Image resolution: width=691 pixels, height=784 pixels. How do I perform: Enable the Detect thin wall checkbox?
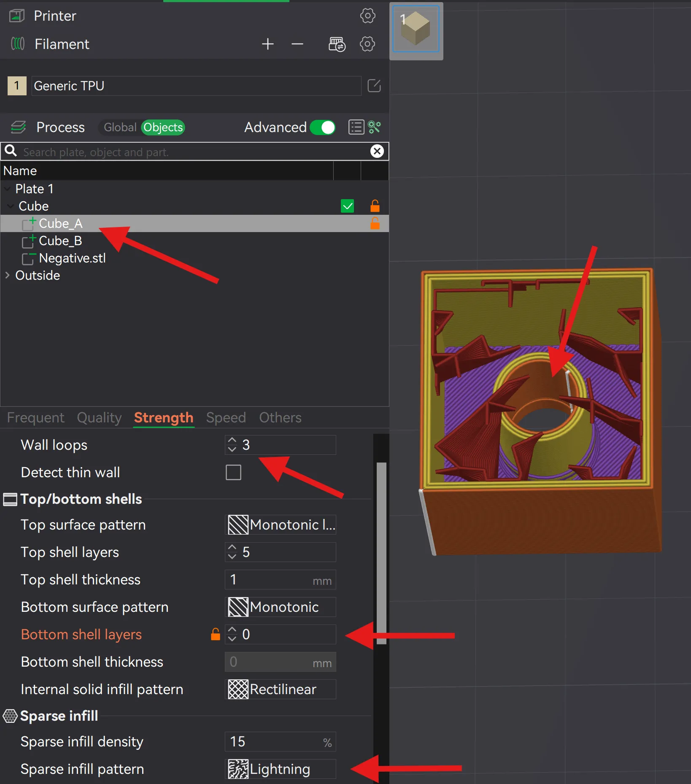pos(233,472)
